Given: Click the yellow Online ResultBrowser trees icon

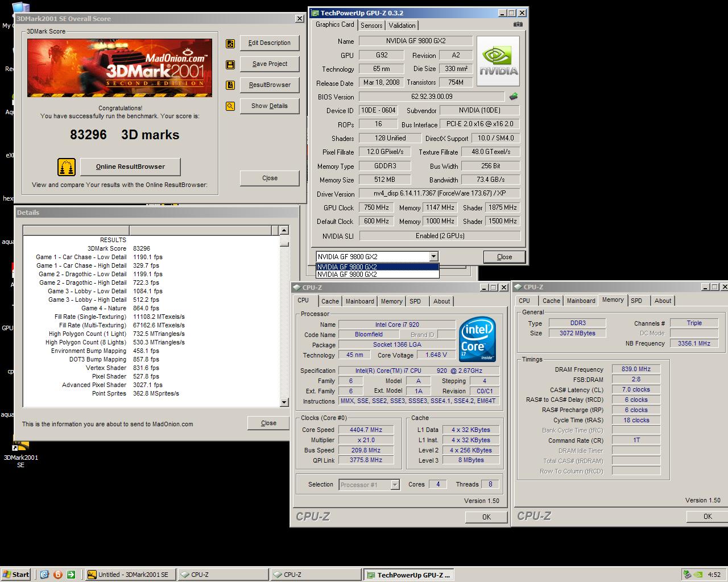Looking at the screenshot, I should point(67,167).
